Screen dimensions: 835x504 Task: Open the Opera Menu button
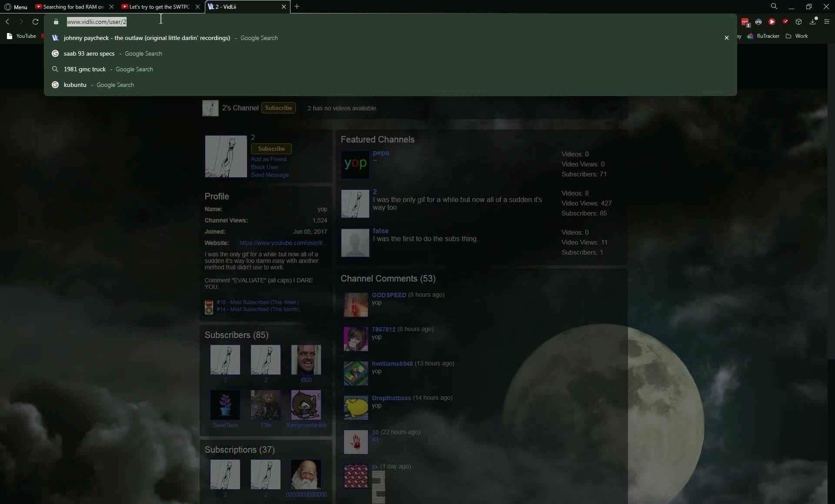[x=16, y=7]
